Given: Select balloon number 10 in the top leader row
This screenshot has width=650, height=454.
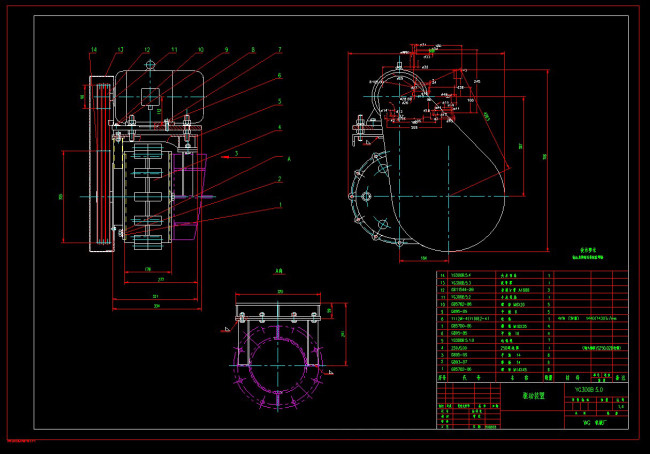Looking at the screenshot, I should [201, 50].
